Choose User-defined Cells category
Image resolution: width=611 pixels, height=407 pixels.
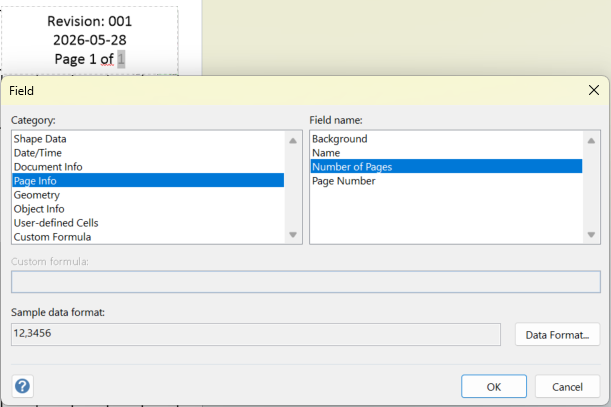click(x=148, y=223)
